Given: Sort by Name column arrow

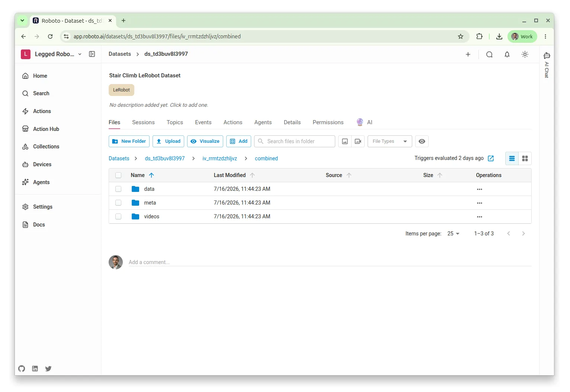Looking at the screenshot, I should 151,175.
